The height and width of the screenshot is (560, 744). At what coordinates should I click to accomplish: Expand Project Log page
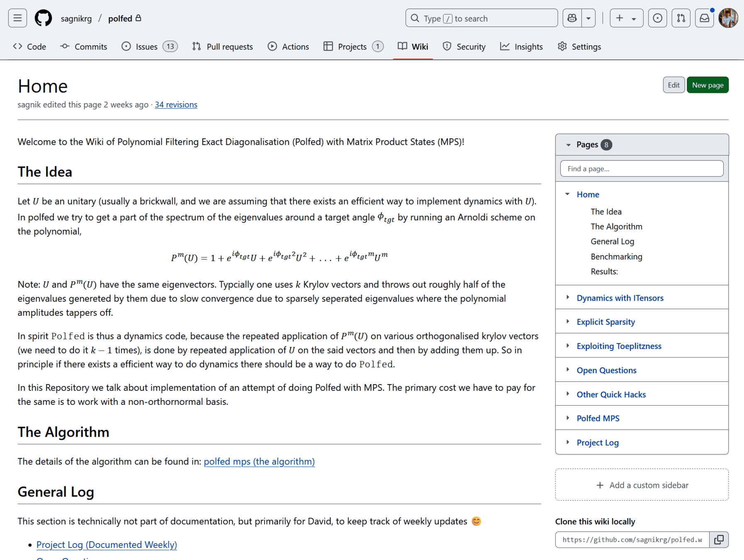coord(567,442)
